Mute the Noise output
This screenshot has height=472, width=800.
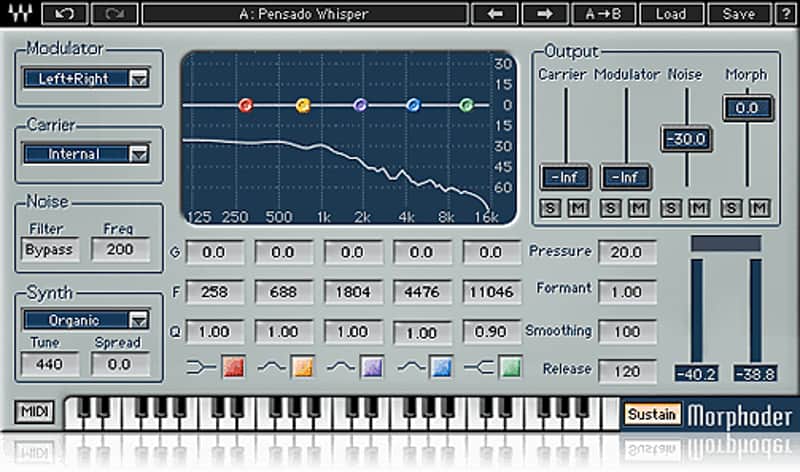click(699, 208)
